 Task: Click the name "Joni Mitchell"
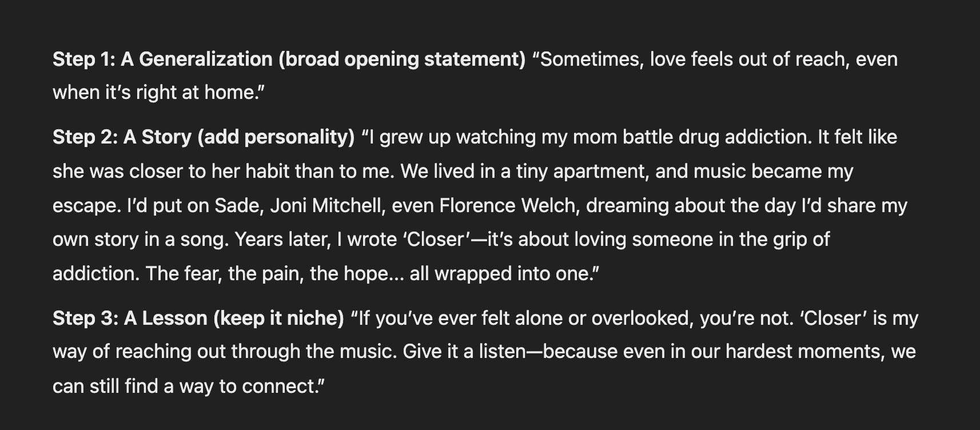click(326, 206)
